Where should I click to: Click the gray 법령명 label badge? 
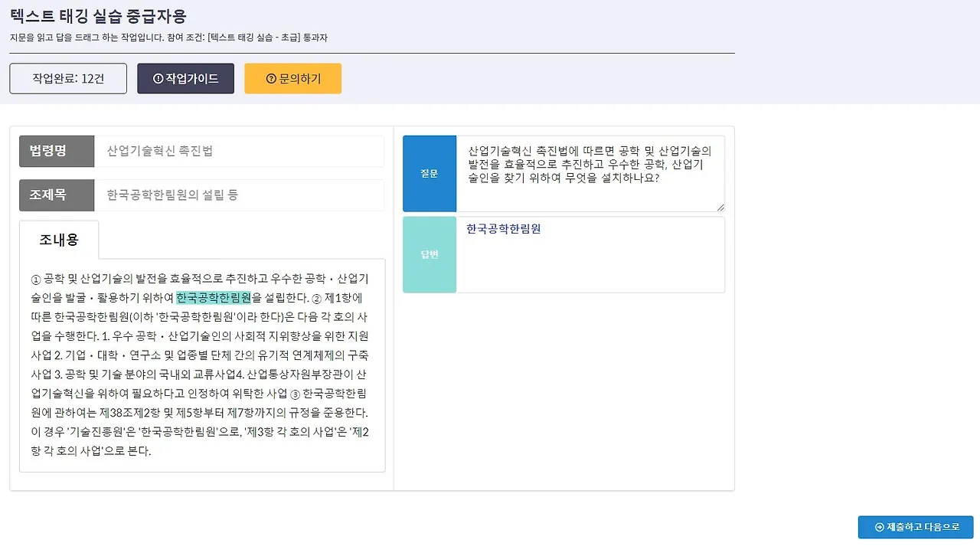click(x=56, y=151)
